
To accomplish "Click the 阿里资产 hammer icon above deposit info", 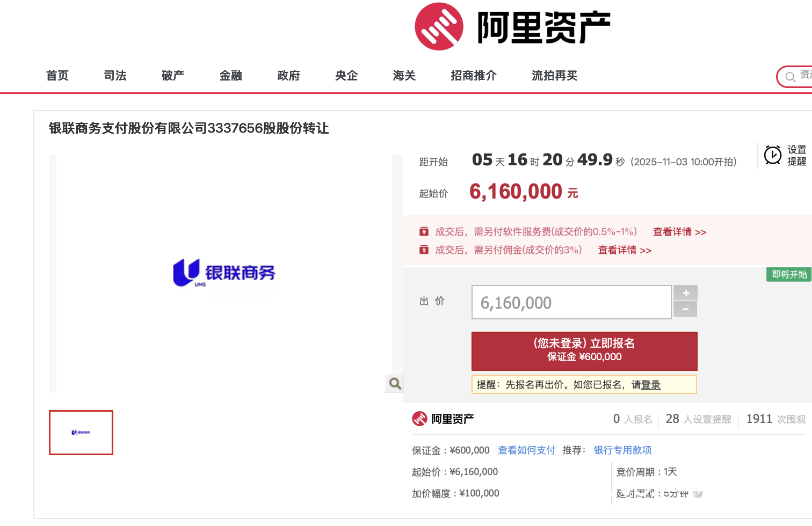I will 418,419.
